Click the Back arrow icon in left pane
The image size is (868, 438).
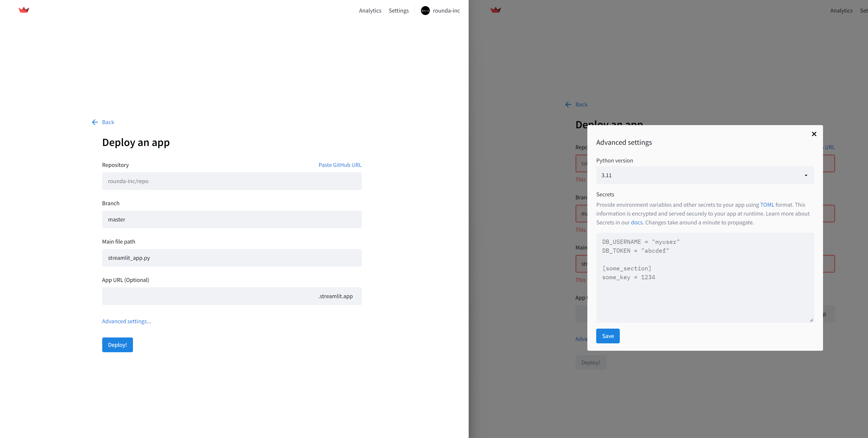(95, 122)
